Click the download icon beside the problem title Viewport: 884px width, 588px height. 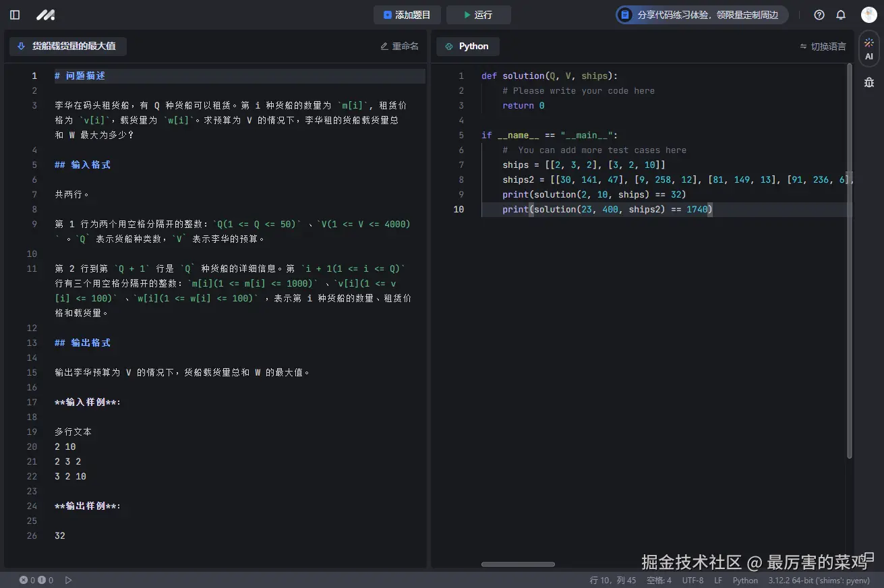tap(21, 46)
